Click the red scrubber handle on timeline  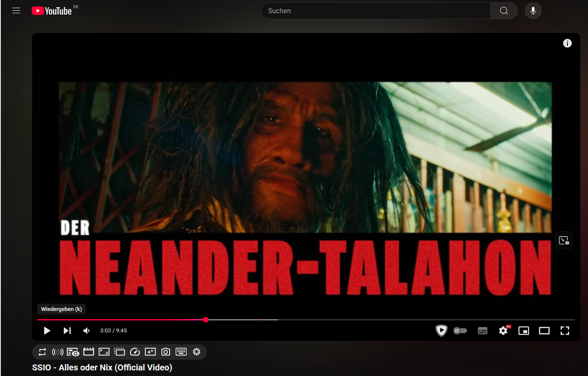(206, 320)
